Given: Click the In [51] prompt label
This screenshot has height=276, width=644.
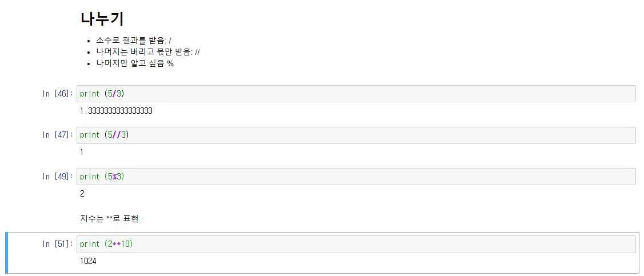Looking at the screenshot, I should tap(58, 244).
